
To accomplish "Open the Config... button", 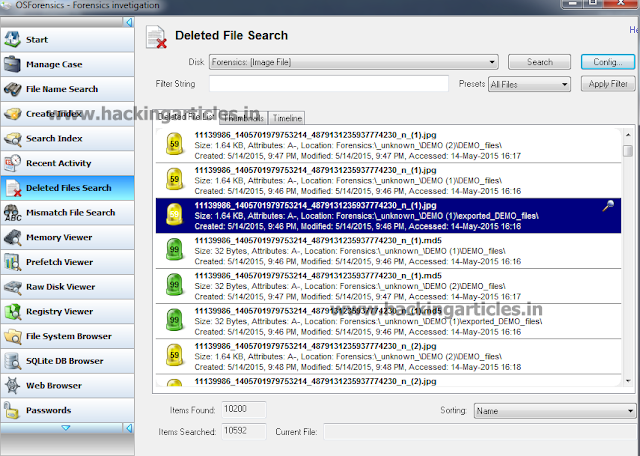I will click(608, 62).
